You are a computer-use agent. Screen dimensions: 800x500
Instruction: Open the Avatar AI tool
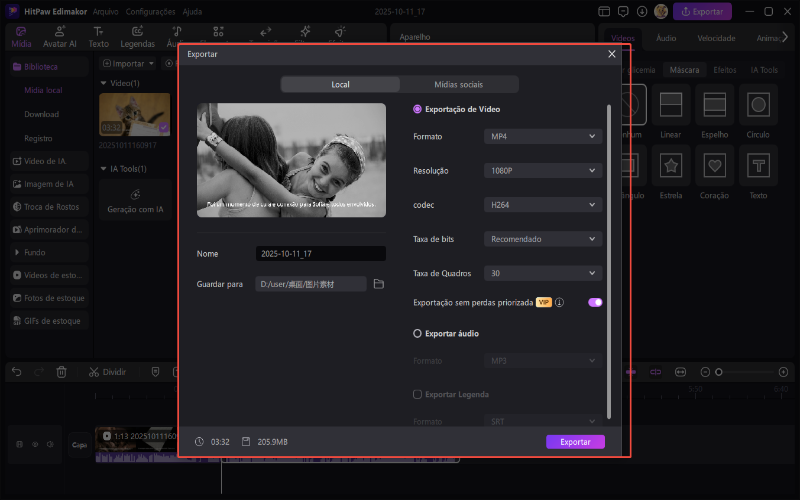pyautogui.click(x=59, y=38)
